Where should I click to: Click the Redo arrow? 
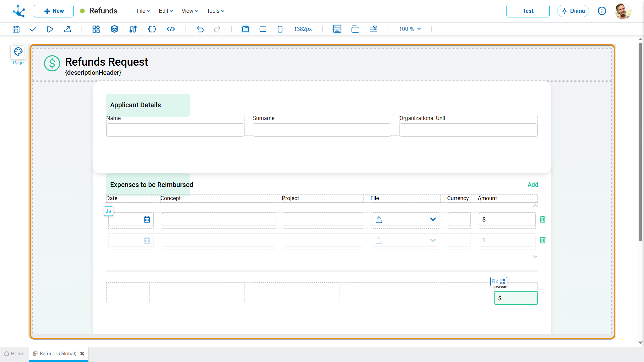click(x=217, y=29)
